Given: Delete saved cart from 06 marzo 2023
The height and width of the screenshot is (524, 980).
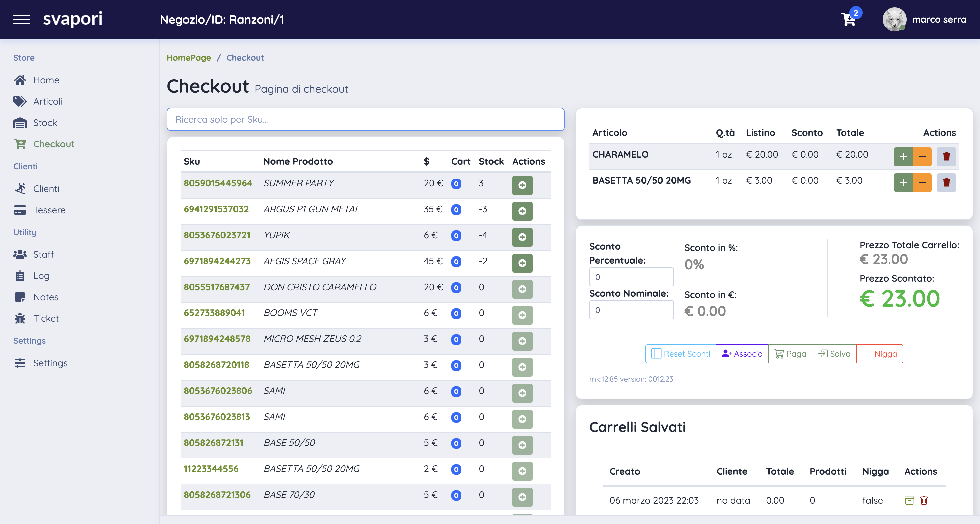Looking at the screenshot, I should point(924,500).
